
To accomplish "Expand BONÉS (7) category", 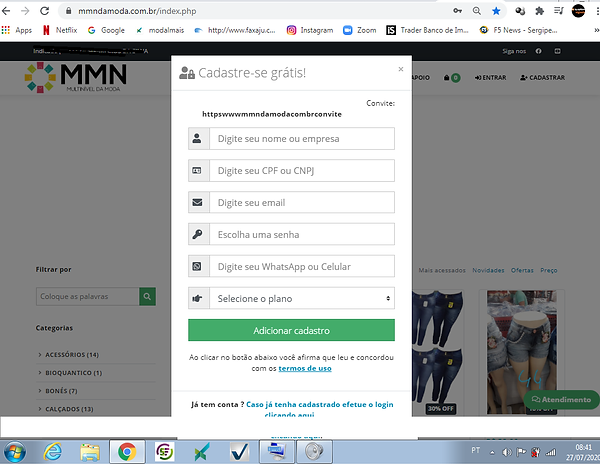I will click(x=61, y=391).
